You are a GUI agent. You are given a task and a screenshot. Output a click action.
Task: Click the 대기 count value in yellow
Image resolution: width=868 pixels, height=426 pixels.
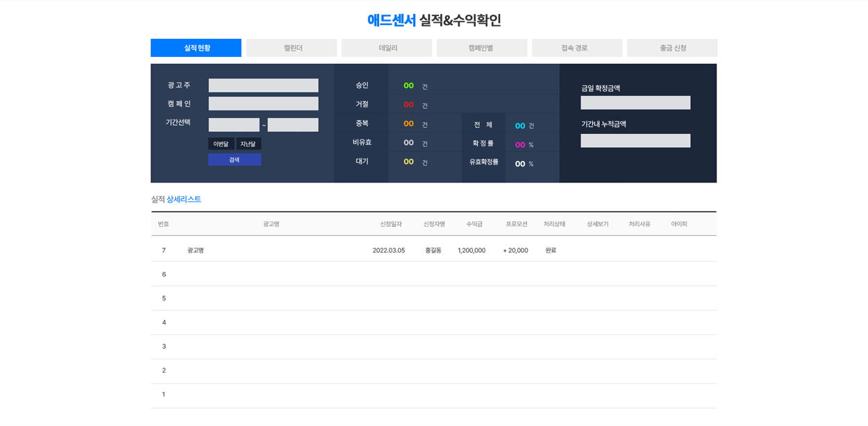[409, 162]
